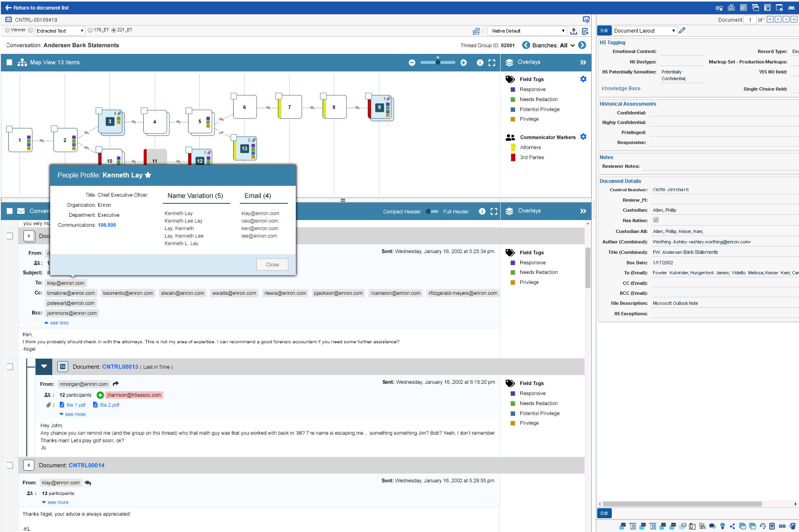The height and width of the screenshot is (532, 799).
Task: Zoom out map view with minus icon
Action: pyautogui.click(x=412, y=63)
